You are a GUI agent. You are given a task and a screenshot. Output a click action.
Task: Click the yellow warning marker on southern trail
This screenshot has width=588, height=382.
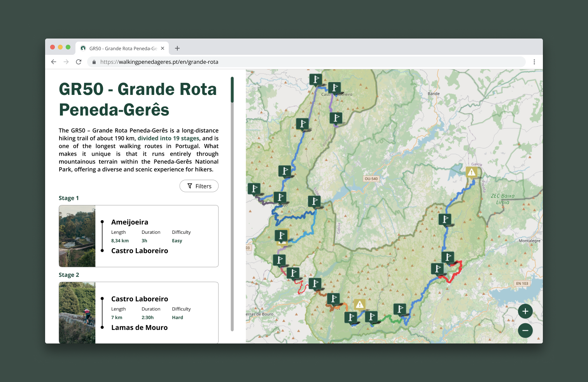coord(360,304)
